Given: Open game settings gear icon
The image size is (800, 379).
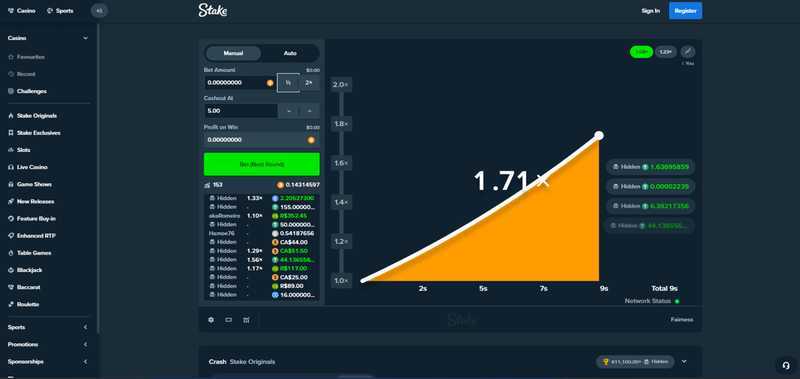Looking at the screenshot, I should (211, 320).
